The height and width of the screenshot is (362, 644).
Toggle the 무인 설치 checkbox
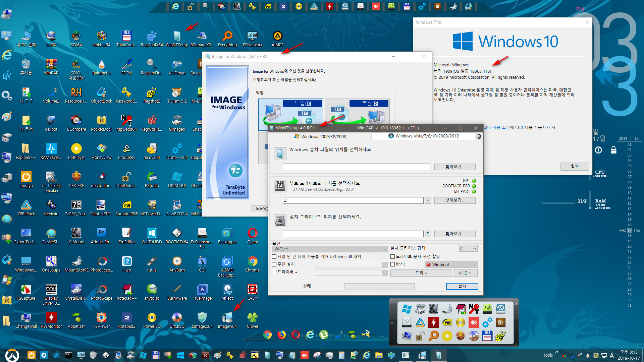tap(274, 264)
